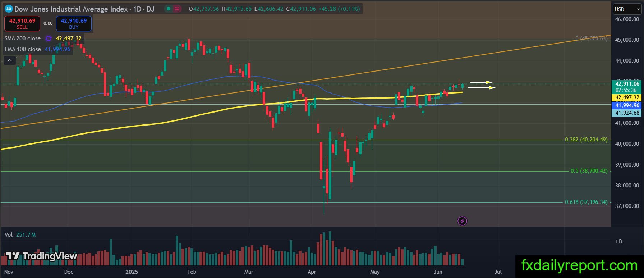
Task: Click the 41,000.00 price axis label
Action: click(627, 123)
